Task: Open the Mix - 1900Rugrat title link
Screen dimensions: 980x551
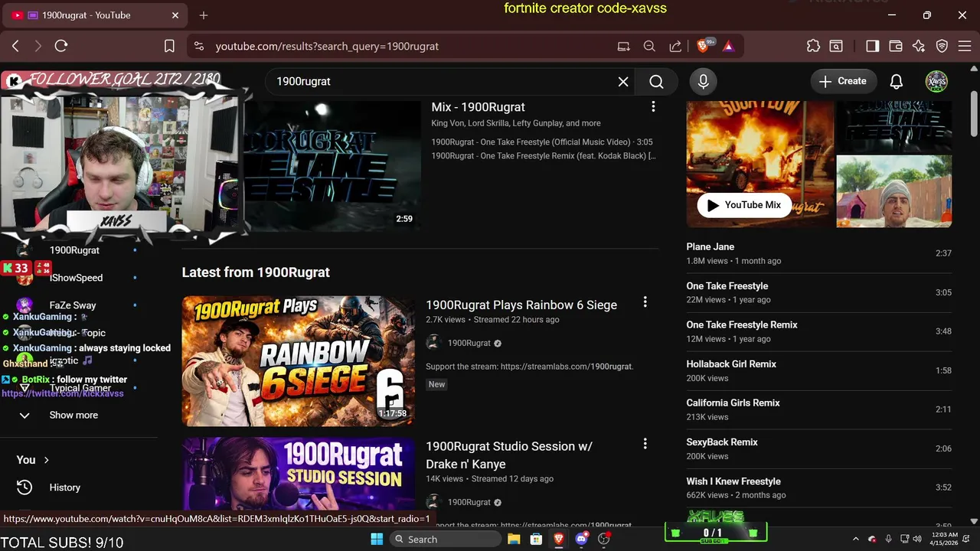Action: click(478, 107)
